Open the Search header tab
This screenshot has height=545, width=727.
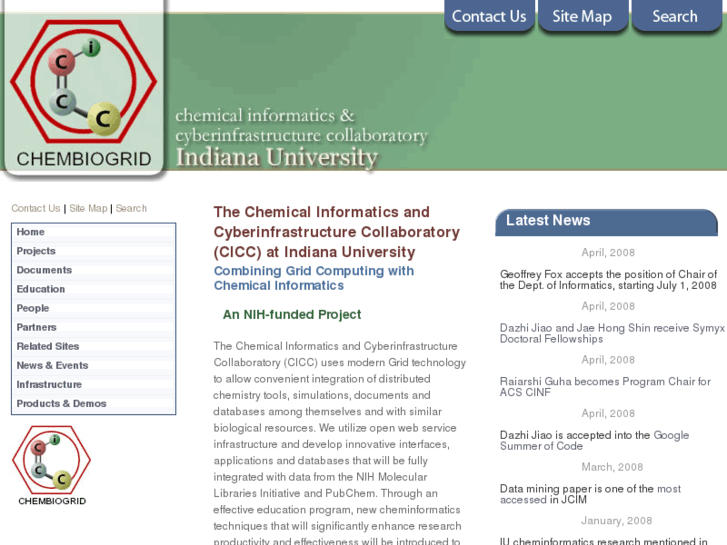[675, 16]
